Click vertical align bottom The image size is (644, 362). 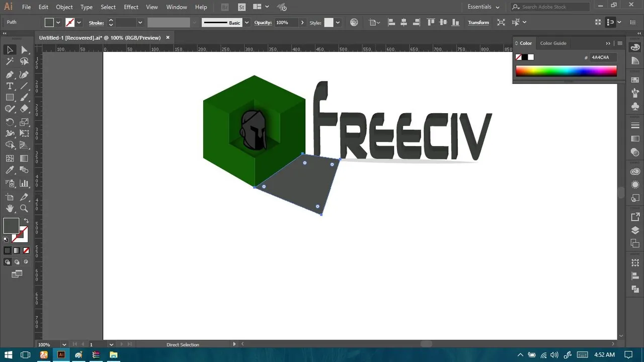[x=456, y=22]
